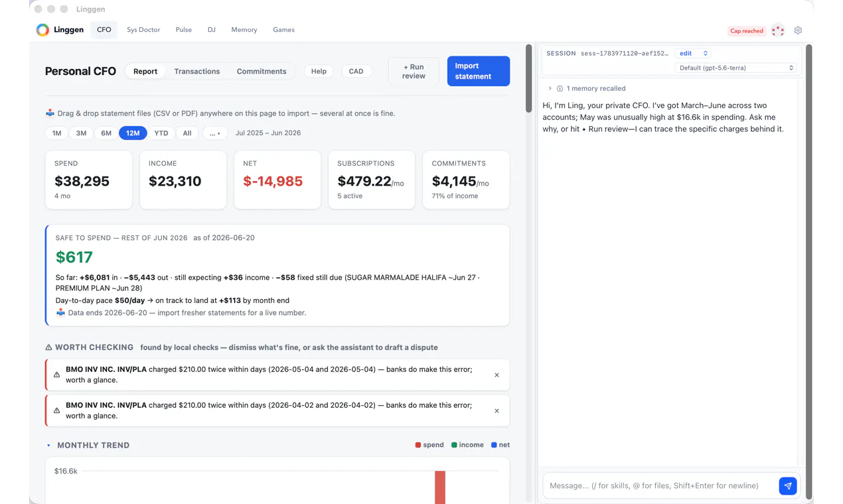
Task: Click warning icon on 2026-05-04 BMO alert
Action: pyautogui.click(x=56, y=375)
